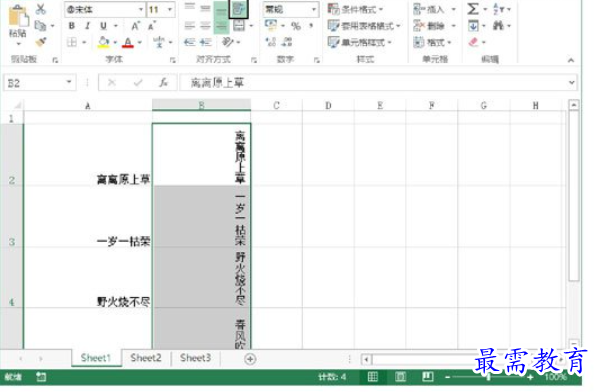This screenshot has height=392, width=596.
Task: Switch to Sheet2 tab
Action: click(x=146, y=358)
